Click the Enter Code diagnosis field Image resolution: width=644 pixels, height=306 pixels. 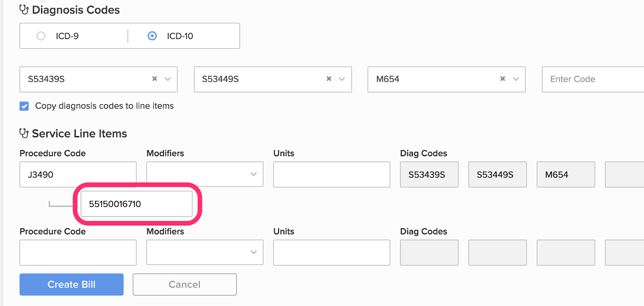coord(592,79)
